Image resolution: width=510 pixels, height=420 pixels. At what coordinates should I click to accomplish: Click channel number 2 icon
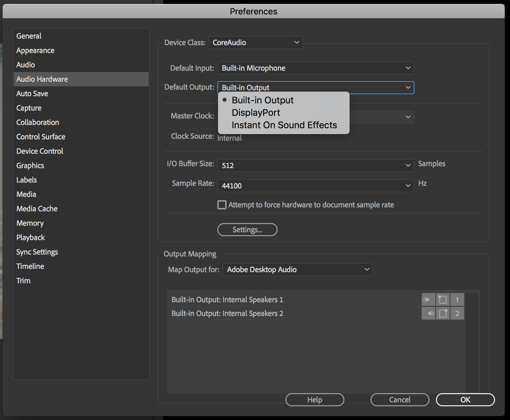457,313
